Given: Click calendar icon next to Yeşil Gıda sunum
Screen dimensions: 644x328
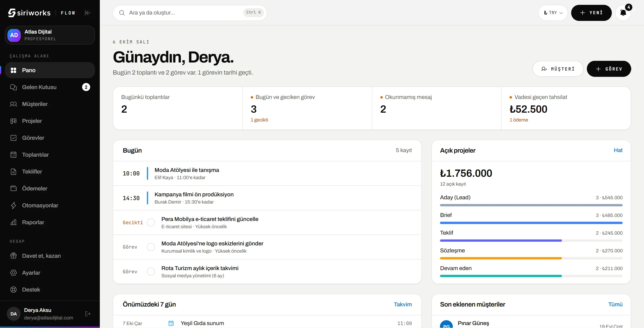Looking at the screenshot, I should click(x=171, y=323).
